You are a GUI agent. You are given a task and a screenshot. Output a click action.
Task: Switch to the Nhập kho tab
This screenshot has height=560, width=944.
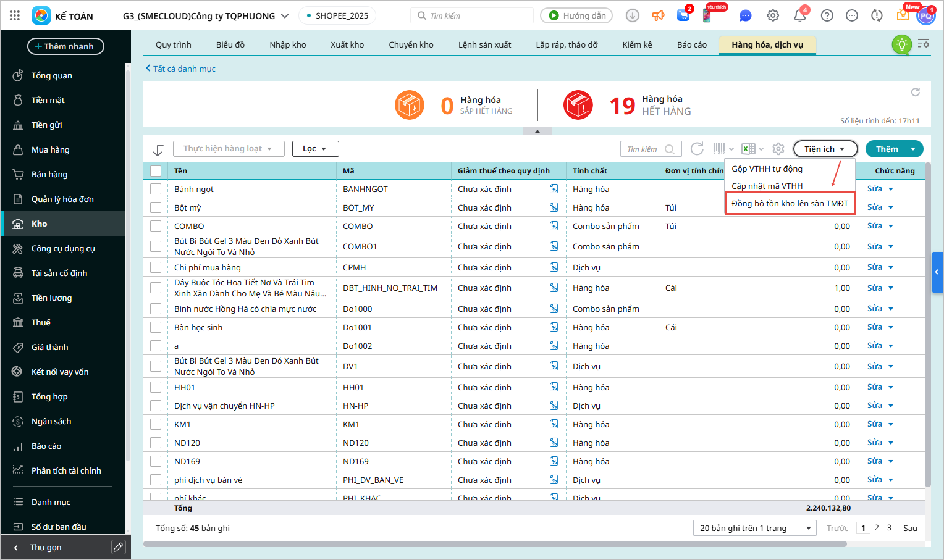[x=287, y=44]
